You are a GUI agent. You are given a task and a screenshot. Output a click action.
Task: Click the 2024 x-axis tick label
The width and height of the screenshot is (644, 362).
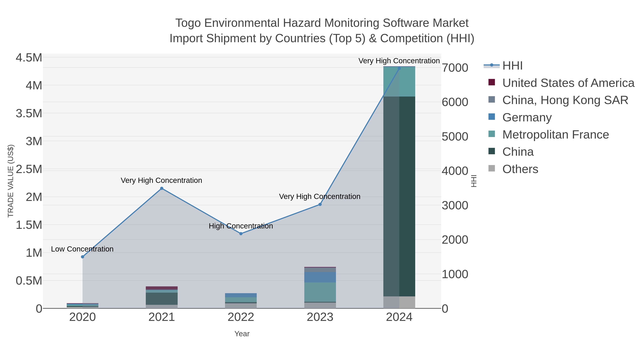[x=399, y=317]
